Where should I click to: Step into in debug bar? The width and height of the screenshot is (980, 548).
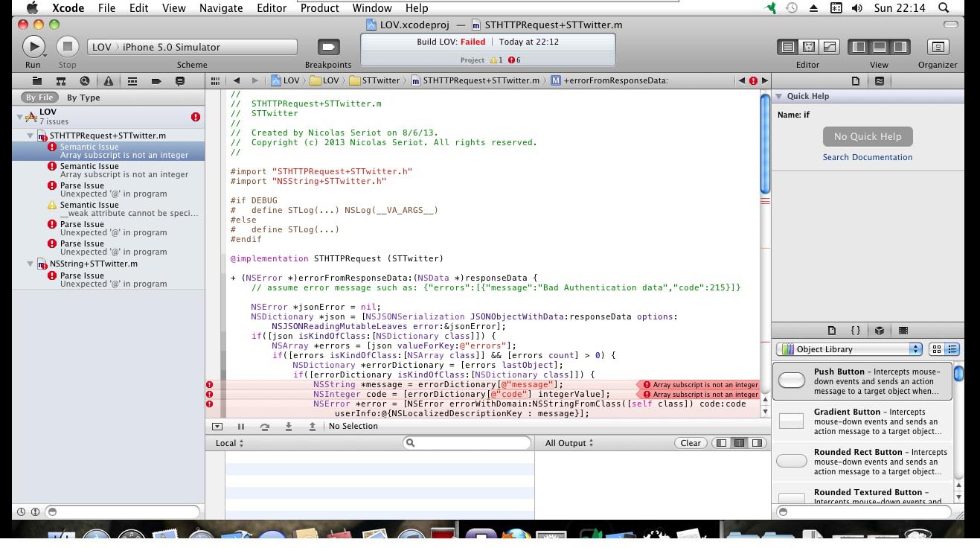(289, 427)
